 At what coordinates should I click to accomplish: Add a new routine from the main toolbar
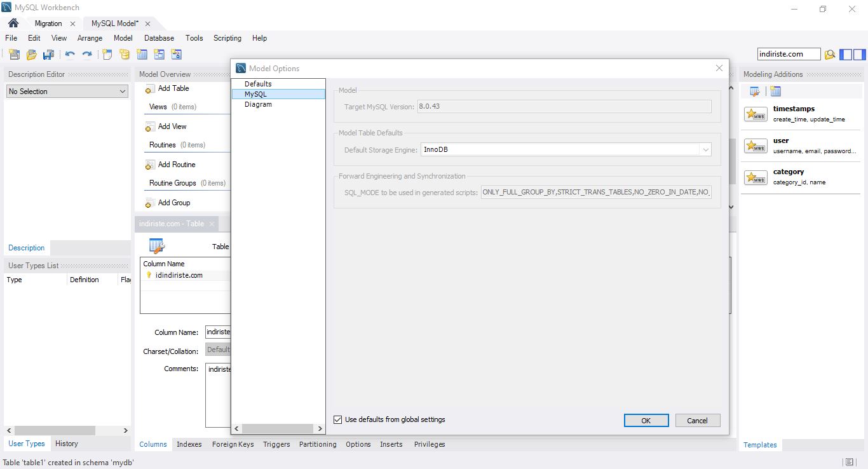[x=176, y=55]
